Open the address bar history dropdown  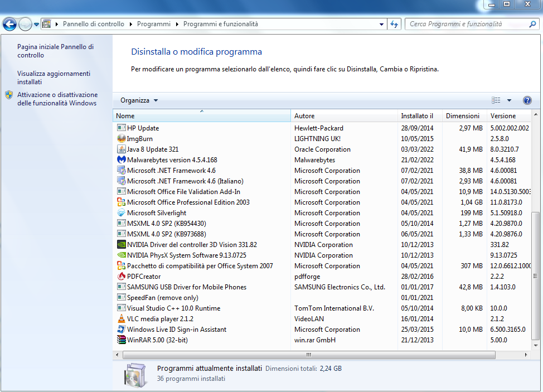[x=381, y=25]
